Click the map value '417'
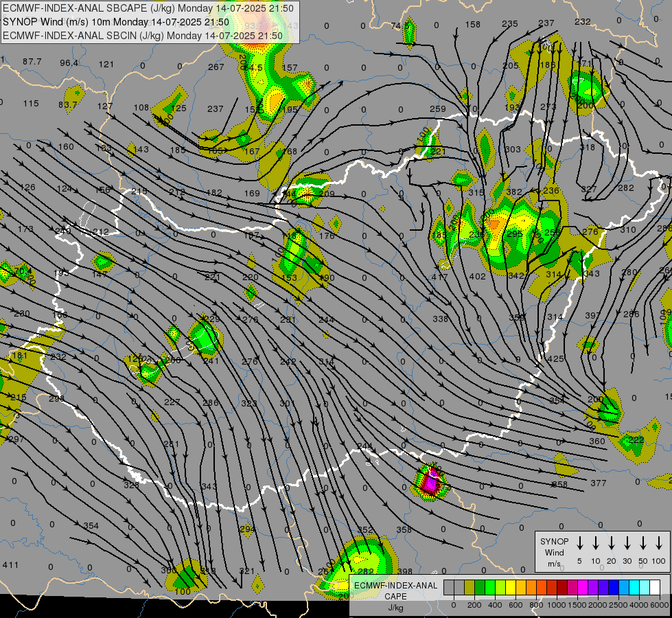Image resolution: width=672 pixels, height=618 pixels. (440, 277)
